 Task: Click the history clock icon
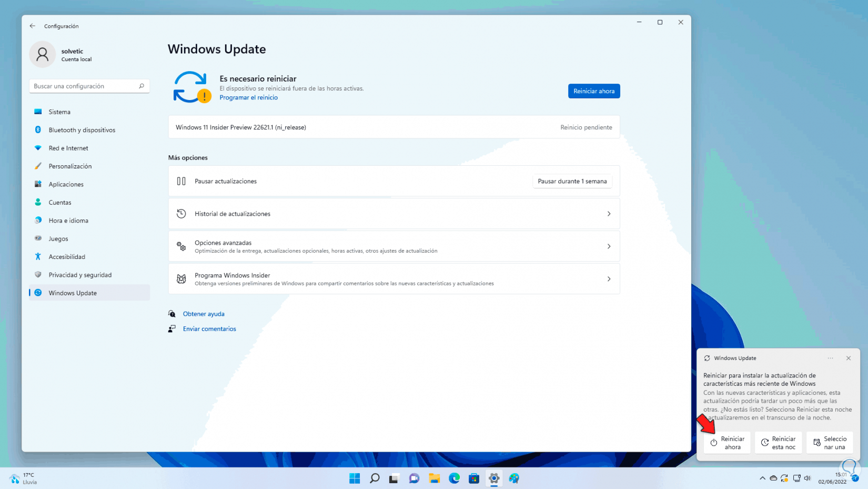[181, 214]
